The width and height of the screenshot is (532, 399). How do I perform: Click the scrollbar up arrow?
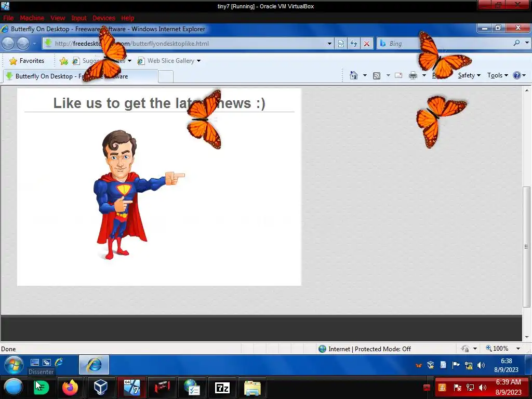point(527,90)
